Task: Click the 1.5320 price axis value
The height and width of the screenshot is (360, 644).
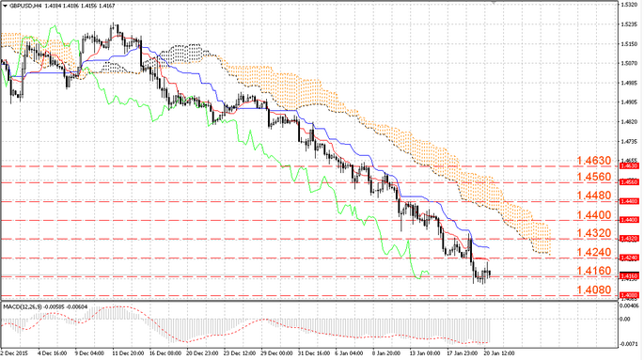Action: [x=629, y=5]
